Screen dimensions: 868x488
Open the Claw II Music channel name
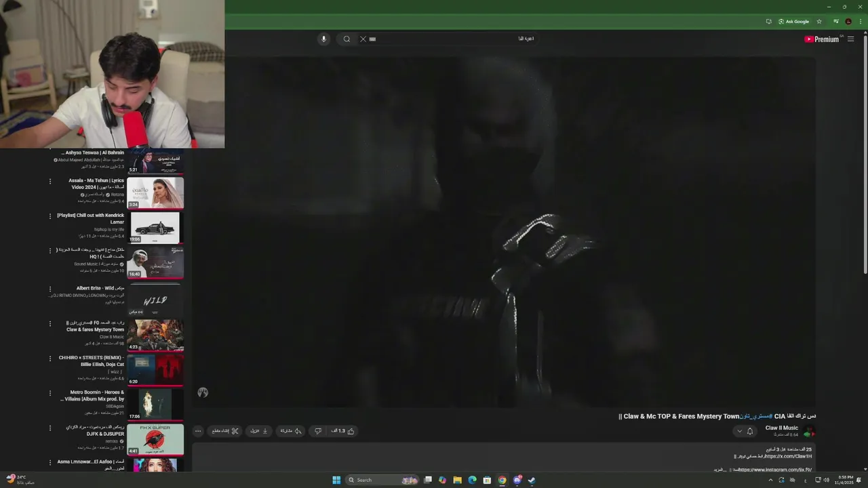(782, 428)
